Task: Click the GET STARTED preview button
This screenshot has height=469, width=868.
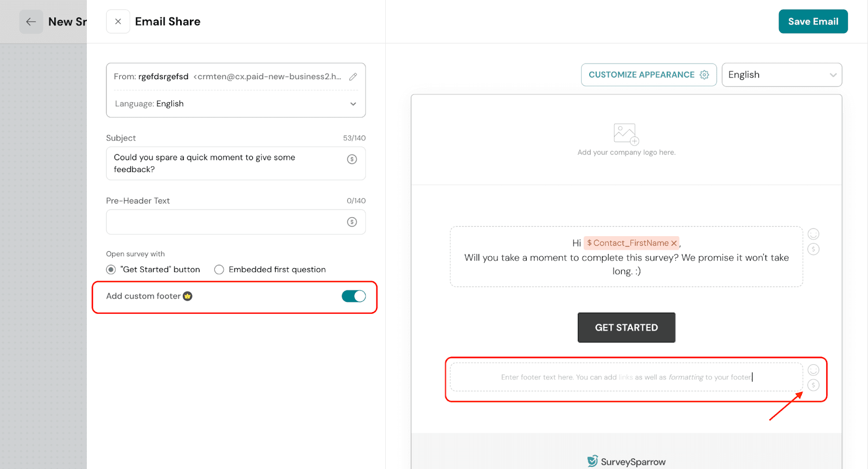Action: coord(626,327)
